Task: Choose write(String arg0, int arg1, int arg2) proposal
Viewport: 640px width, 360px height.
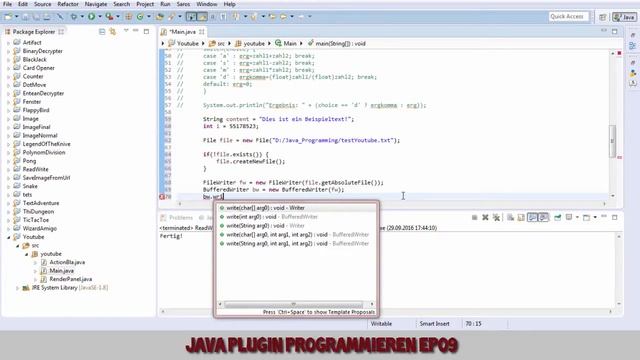Action: (296, 244)
